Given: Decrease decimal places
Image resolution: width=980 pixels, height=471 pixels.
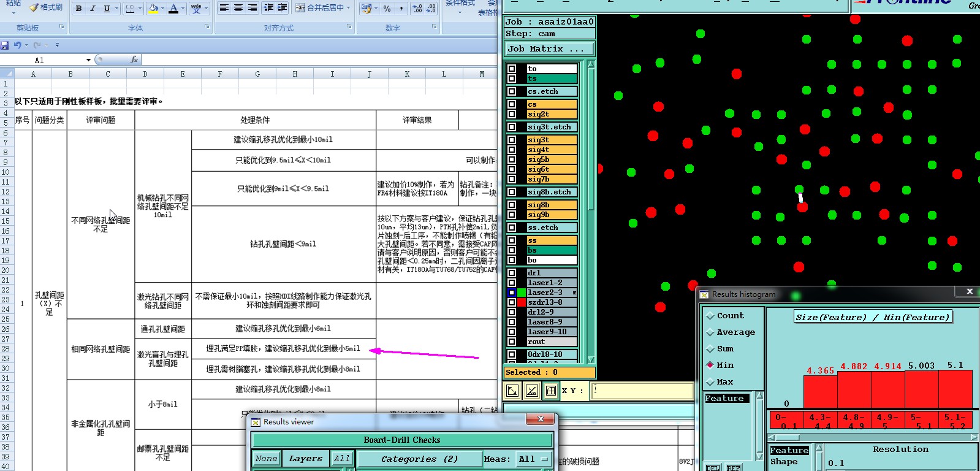Looking at the screenshot, I should (x=431, y=9).
